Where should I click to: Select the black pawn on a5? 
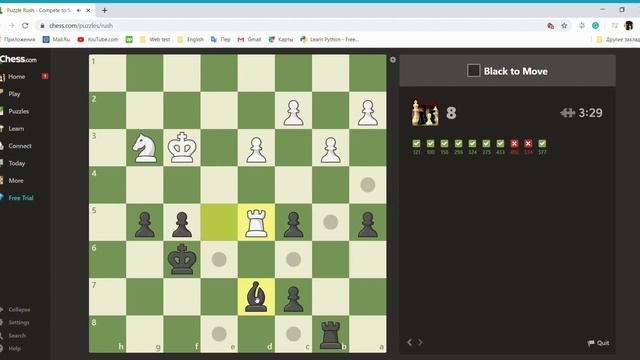tap(367, 224)
